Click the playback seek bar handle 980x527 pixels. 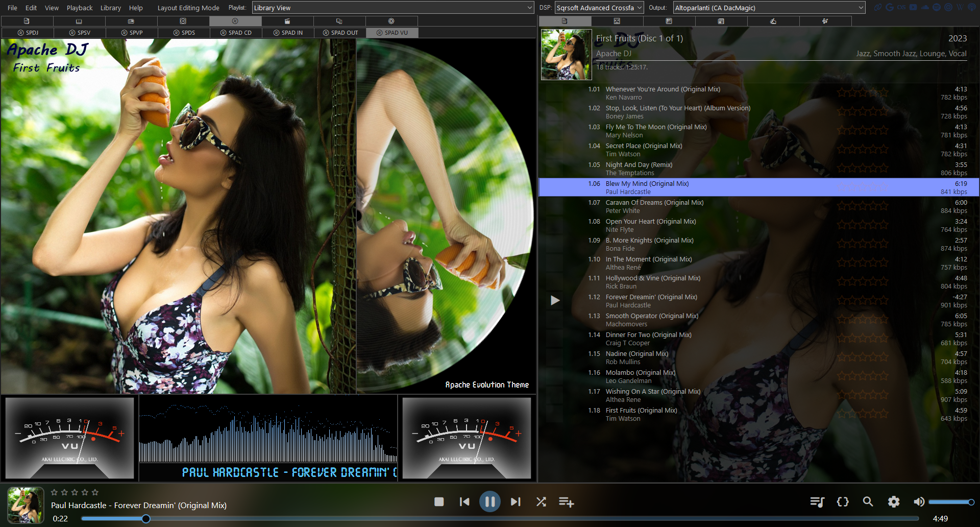146,519
